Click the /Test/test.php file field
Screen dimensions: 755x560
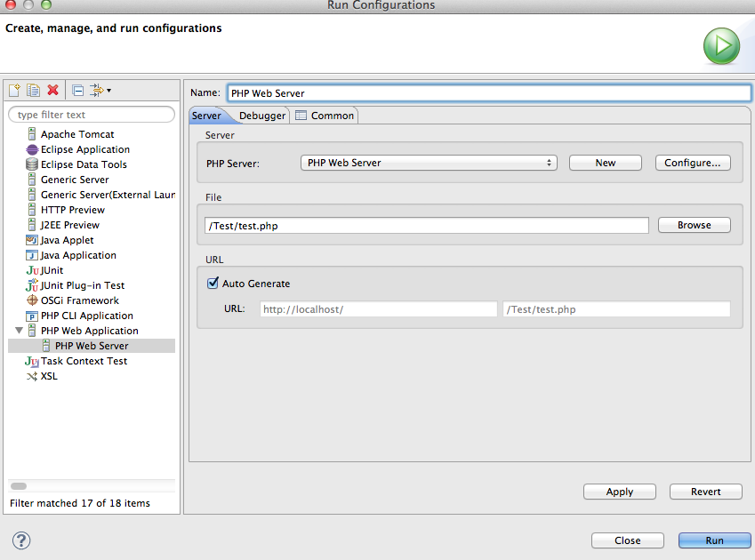point(427,226)
